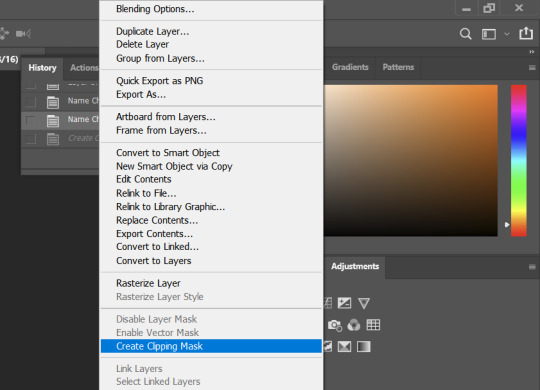Select the 3D camera zoom icon
The height and width of the screenshot is (390, 540).
(23, 34)
